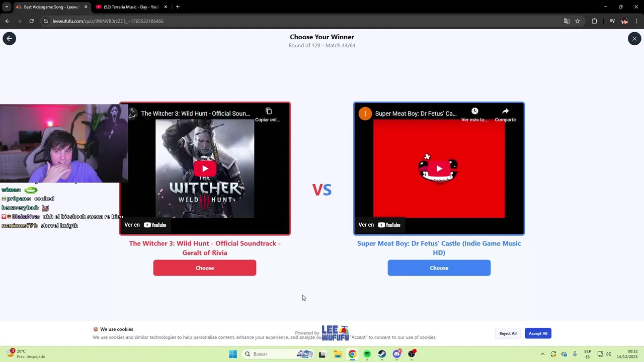Open Spotify from the taskbar
Screen dimensions: 644x362
[367, 354]
